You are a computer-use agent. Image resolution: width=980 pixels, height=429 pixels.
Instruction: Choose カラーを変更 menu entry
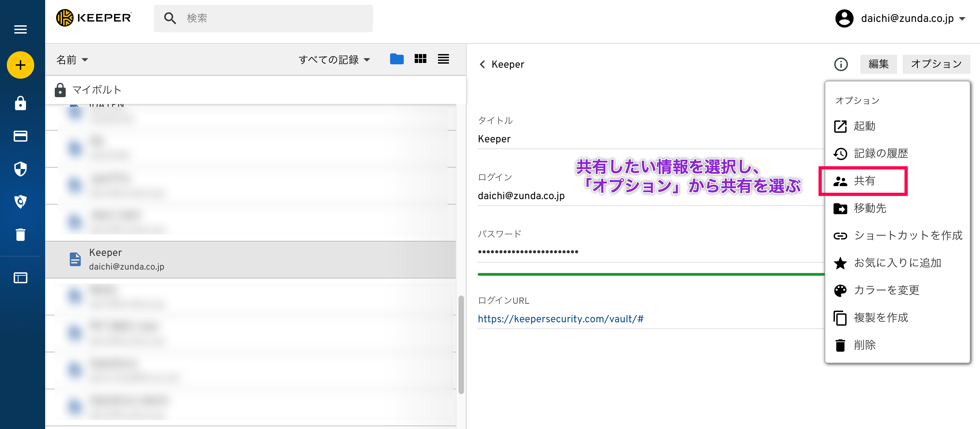pos(886,290)
